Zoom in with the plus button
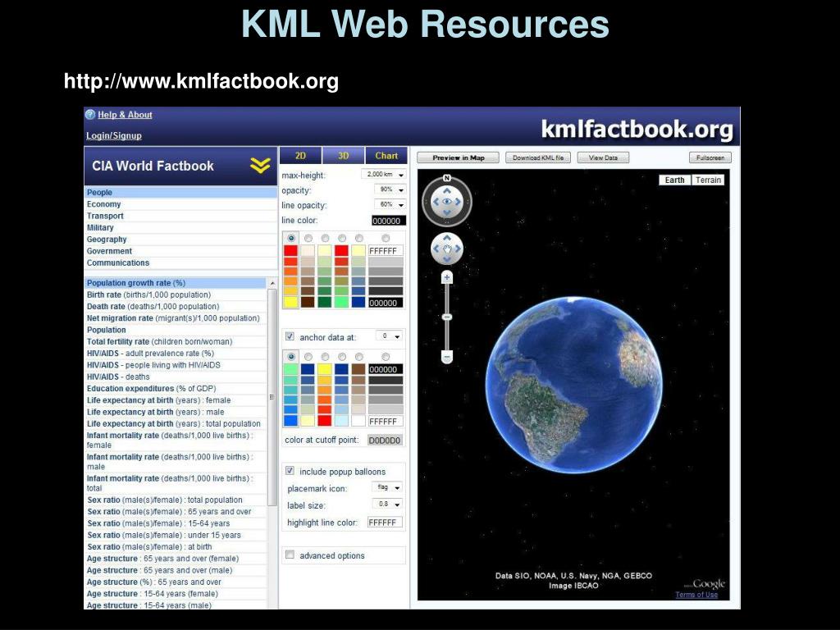This screenshot has width=840, height=630. point(447,277)
